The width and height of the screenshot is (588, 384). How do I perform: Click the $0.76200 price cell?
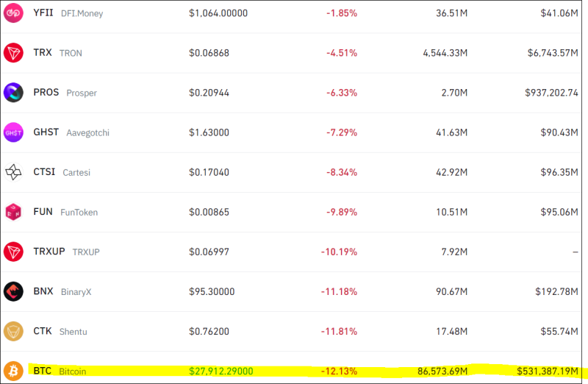pos(209,332)
